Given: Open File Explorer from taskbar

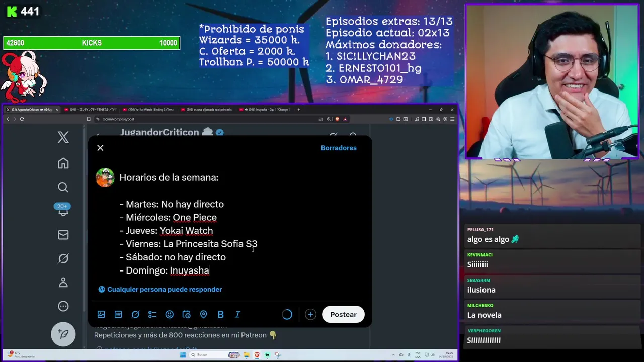Looking at the screenshot, I should 247,355.
